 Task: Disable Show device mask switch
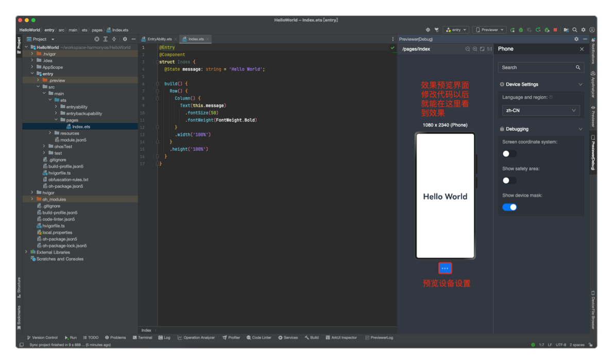509,207
